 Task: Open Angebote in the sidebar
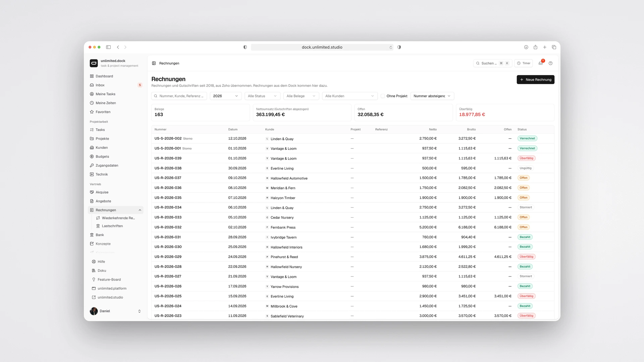116,201
